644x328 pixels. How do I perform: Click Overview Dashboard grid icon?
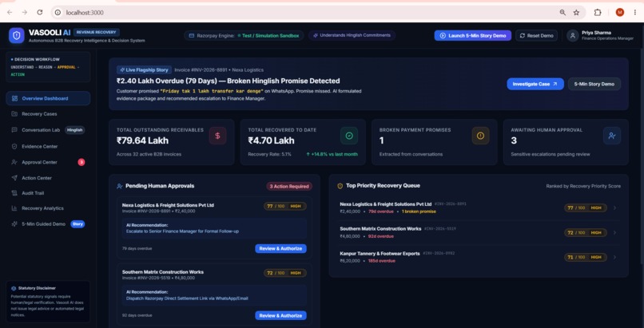15,98
